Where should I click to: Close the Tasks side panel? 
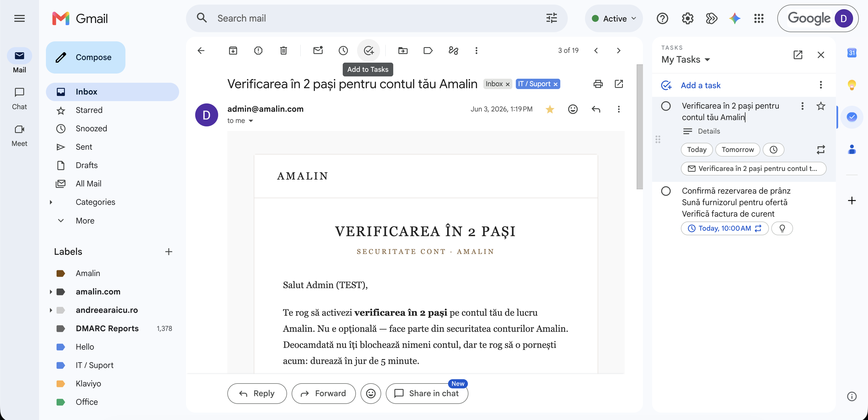[x=820, y=55]
